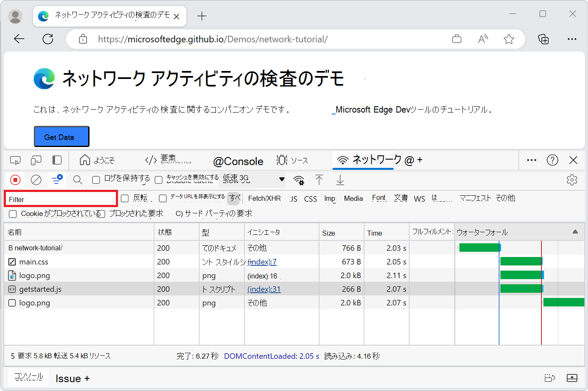The width and height of the screenshot is (588, 391).
Task: Open network conditions settings
Action: pos(299,180)
